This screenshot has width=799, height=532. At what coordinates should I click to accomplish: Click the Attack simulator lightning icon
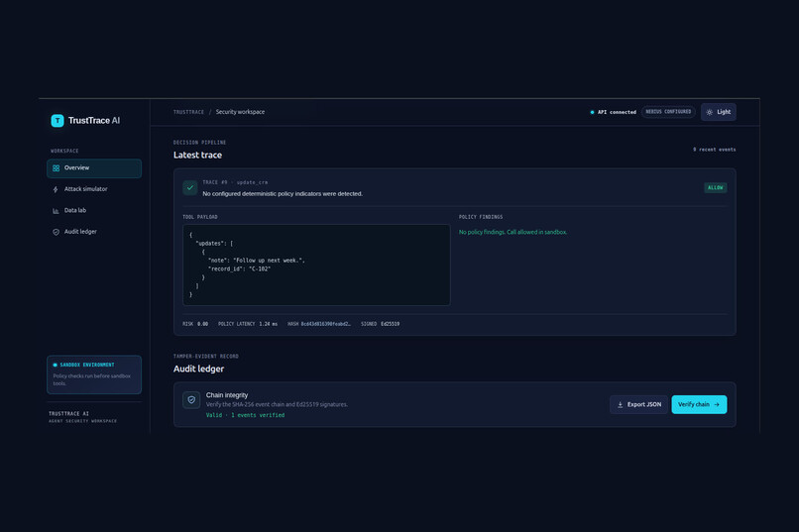[x=56, y=189]
